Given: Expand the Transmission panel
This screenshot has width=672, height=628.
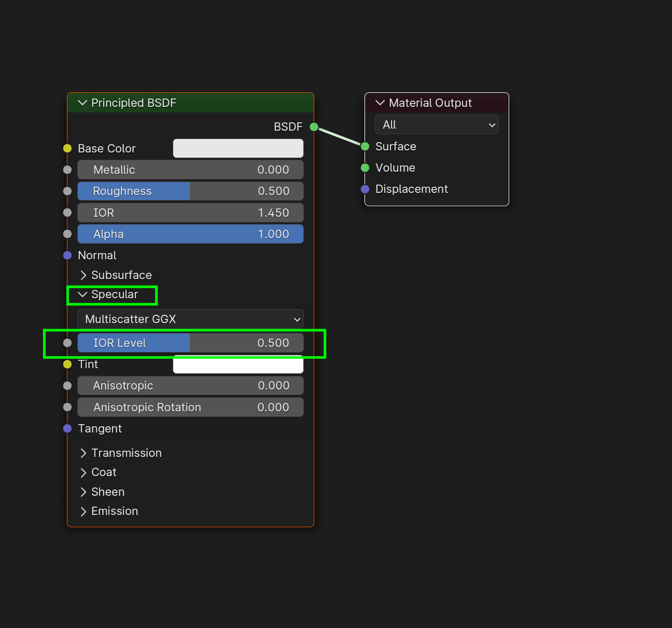Looking at the screenshot, I should pyautogui.click(x=83, y=453).
